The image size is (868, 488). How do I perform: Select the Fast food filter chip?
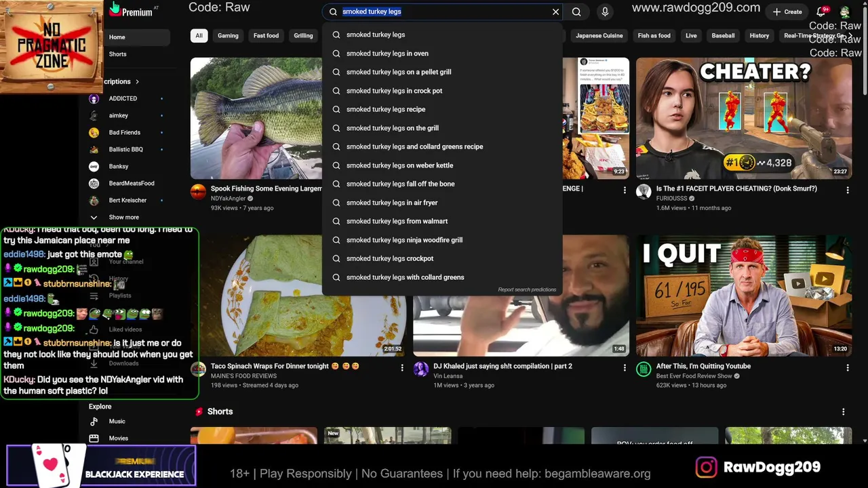266,35
